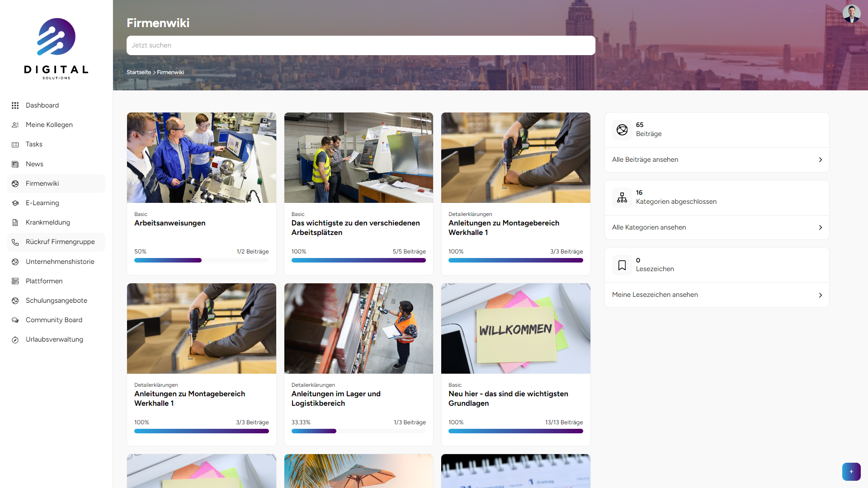Open the user profile avatar
The width and height of the screenshot is (868, 488).
851,14
